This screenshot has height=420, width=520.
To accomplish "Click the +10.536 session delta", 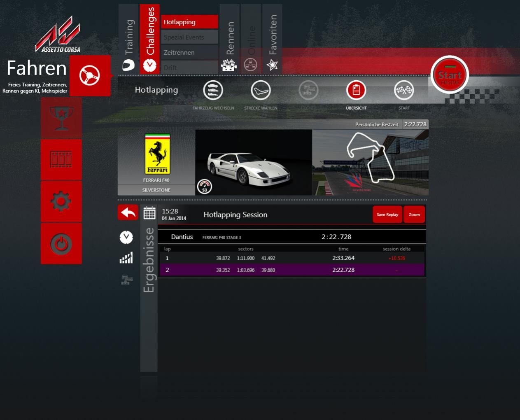I will 396,258.
